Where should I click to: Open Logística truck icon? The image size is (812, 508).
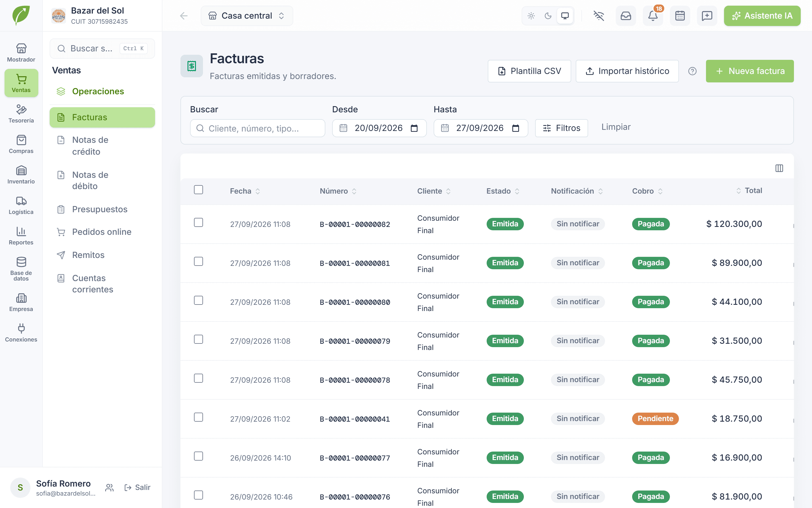click(x=21, y=205)
